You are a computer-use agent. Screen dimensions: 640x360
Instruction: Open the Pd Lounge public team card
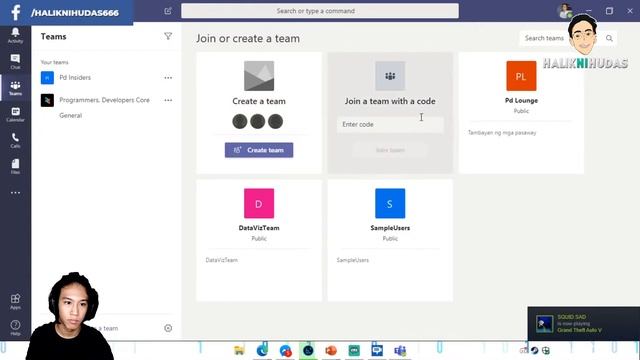click(521, 113)
